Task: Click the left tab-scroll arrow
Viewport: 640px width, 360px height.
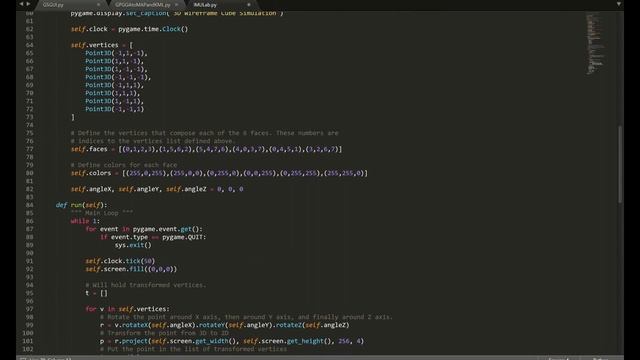Action: coord(21,4)
